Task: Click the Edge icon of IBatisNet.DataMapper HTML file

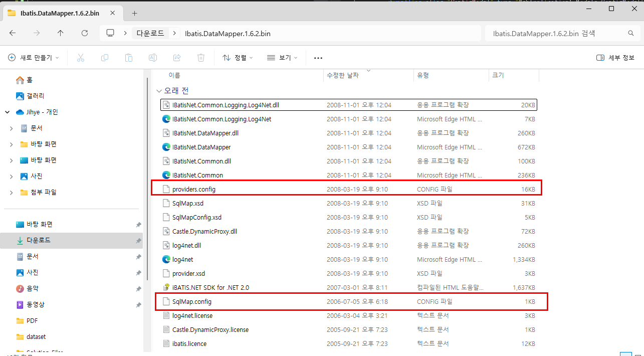Action: [166, 147]
